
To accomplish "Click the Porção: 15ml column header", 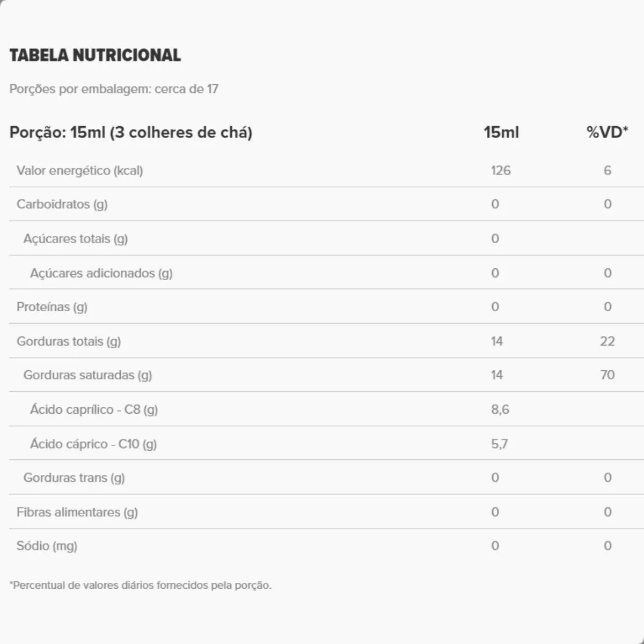I will [x=131, y=133].
